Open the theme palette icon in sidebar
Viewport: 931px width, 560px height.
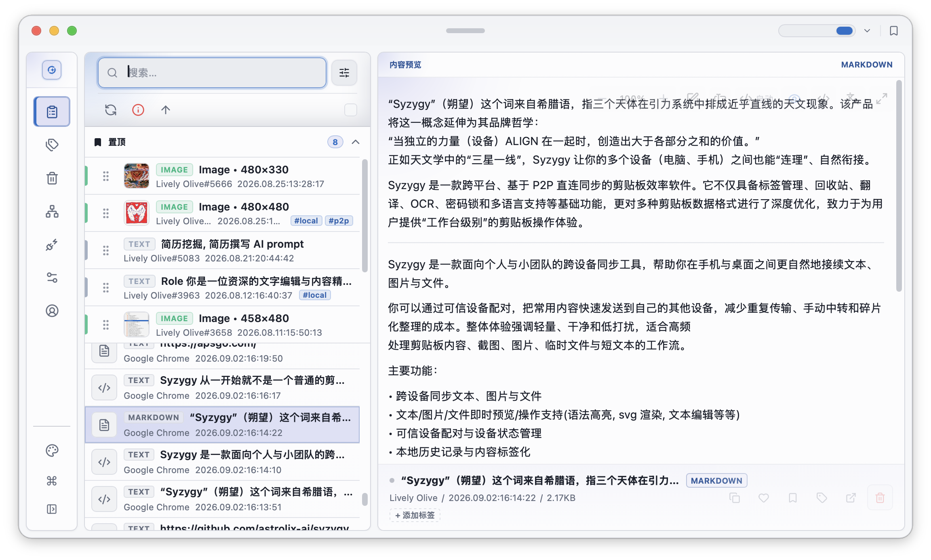click(52, 450)
